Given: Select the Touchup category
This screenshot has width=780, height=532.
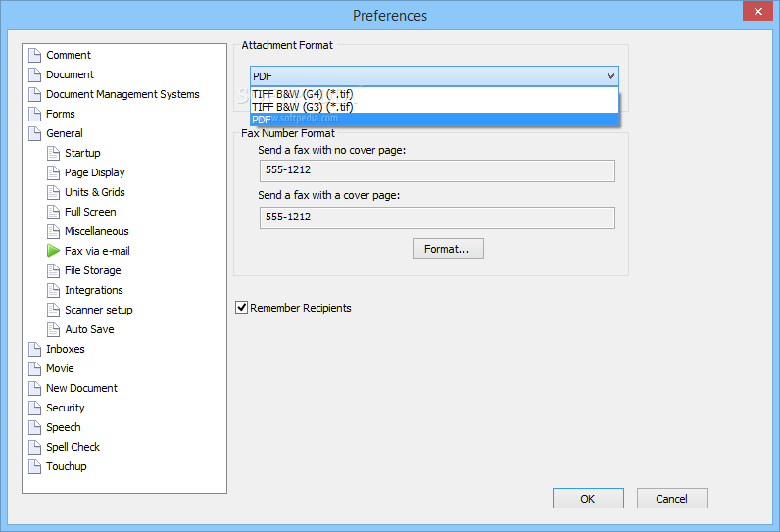Looking at the screenshot, I should point(67,466).
